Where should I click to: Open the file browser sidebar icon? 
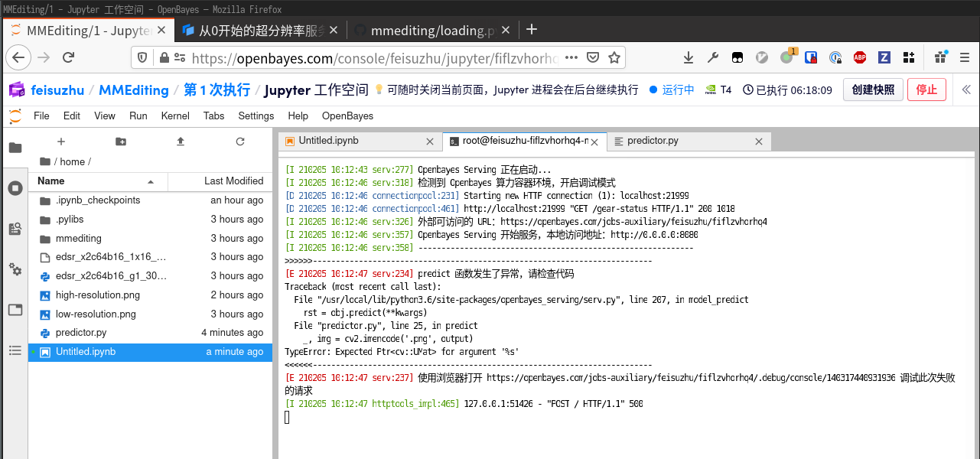coord(15,148)
